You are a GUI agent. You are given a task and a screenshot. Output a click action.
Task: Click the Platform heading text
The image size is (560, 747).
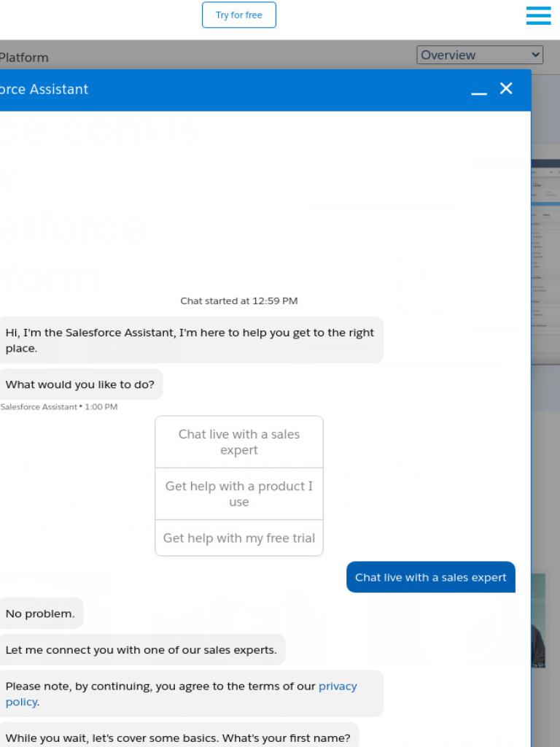(x=24, y=58)
